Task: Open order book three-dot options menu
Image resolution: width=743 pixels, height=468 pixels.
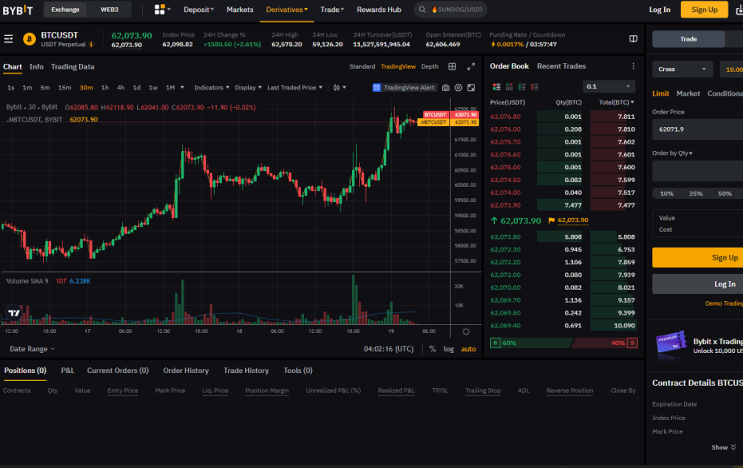Action: click(633, 66)
